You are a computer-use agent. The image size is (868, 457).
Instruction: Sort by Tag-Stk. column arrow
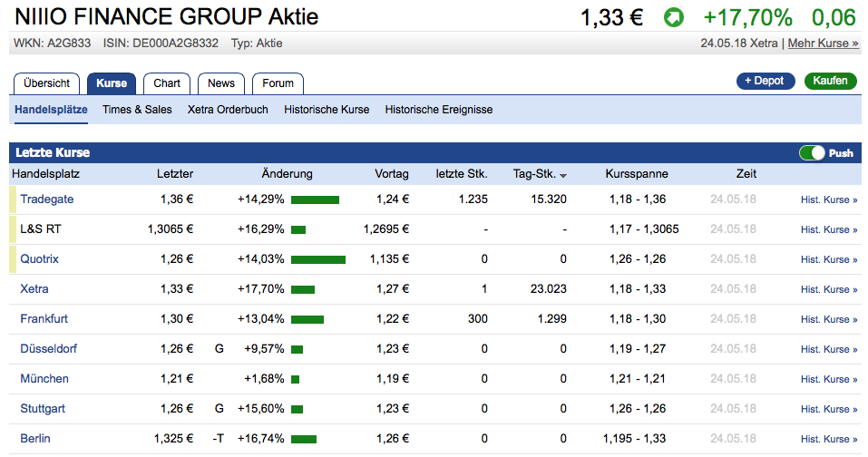click(x=563, y=175)
